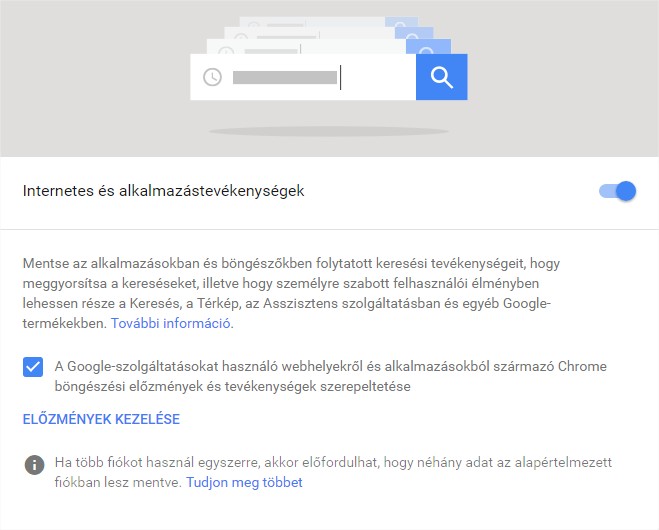
Task: Select the heading text 'Internetes és alkalmazástevékenységek'
Action: 163,191
